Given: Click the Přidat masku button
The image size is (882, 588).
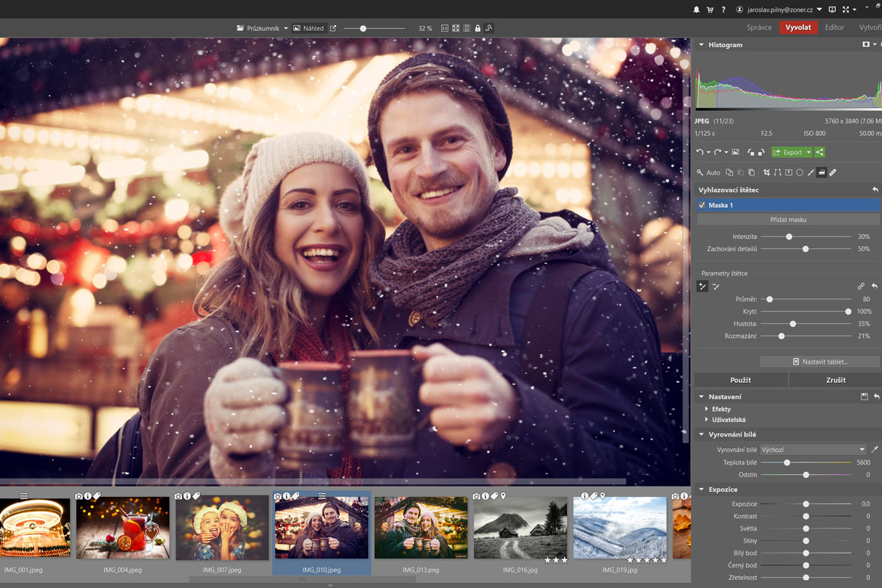Looking at the screenshot, I should click(788, 220).
